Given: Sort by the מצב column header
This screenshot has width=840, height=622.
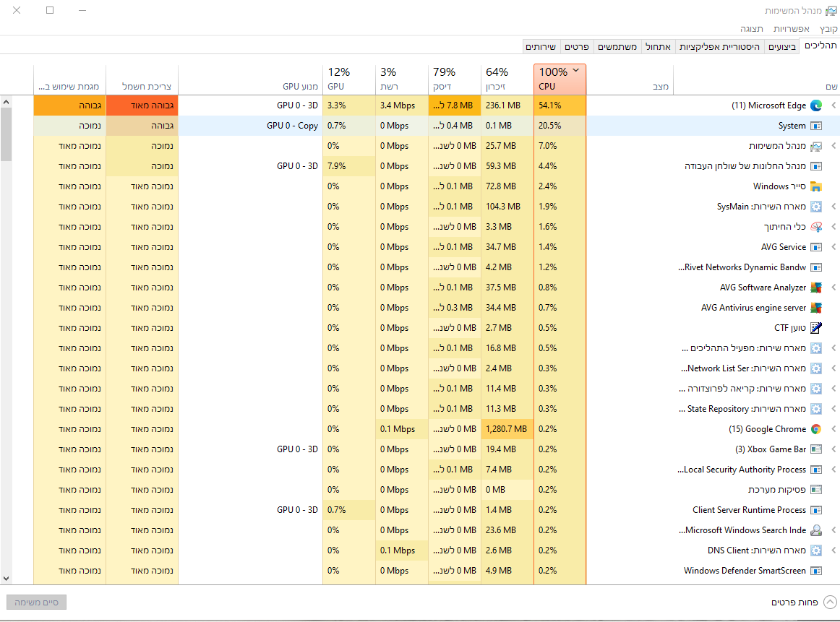Looking at the screenshot, I should tap(630, 79).
